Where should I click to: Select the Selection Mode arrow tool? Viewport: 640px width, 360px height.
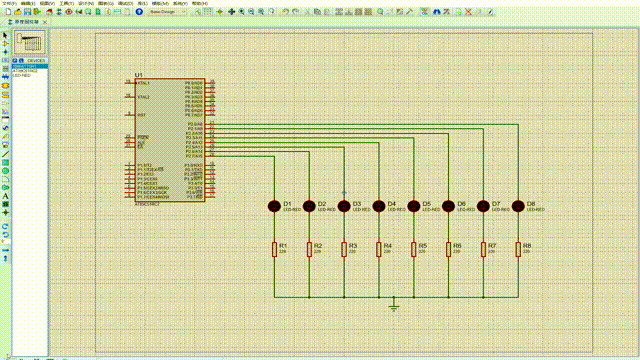click(5, 35)
